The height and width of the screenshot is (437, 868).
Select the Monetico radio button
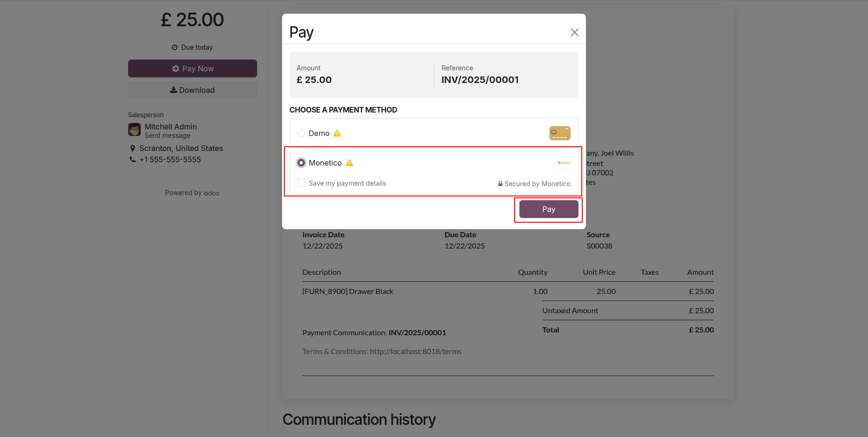tap(301, 163)
